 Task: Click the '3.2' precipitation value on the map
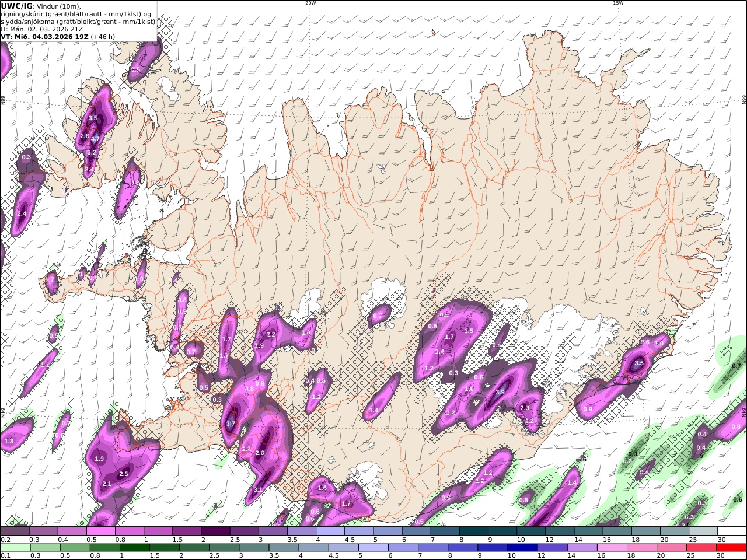click(x=92, y=153)
